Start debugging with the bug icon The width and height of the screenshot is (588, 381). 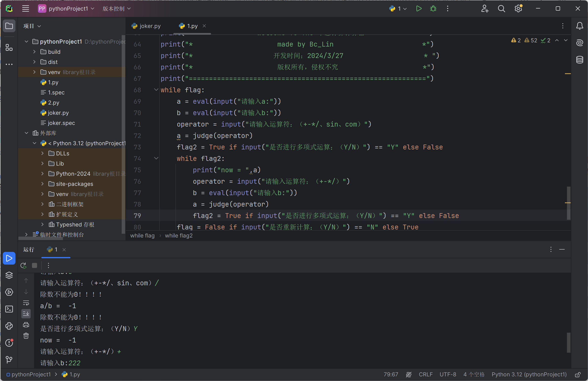point(433,9)
